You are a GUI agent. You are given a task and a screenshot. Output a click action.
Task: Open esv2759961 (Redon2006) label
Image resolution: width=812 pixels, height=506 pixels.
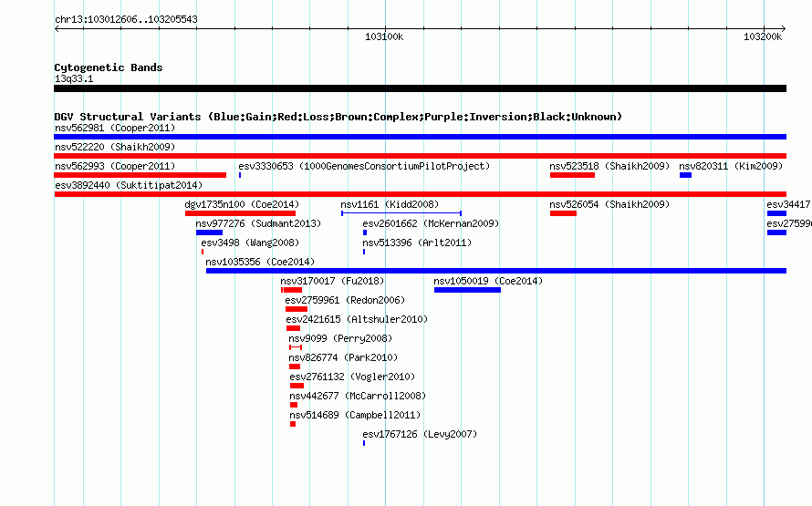point(345,300)
